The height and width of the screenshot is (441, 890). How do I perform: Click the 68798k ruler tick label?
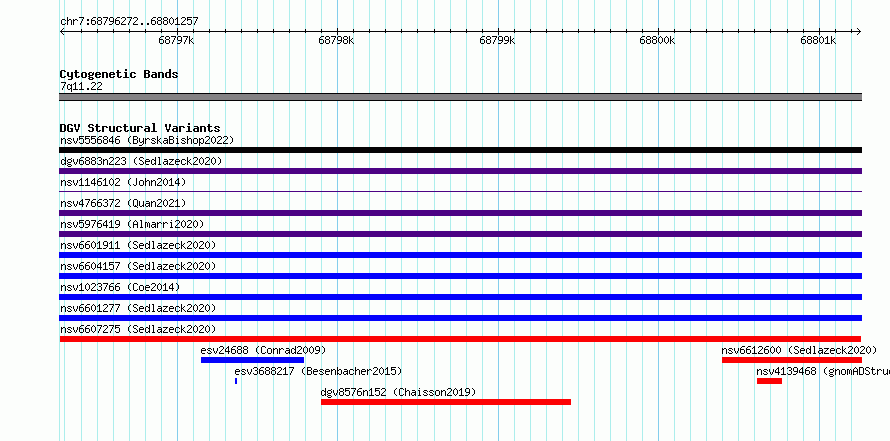[337, 40]
